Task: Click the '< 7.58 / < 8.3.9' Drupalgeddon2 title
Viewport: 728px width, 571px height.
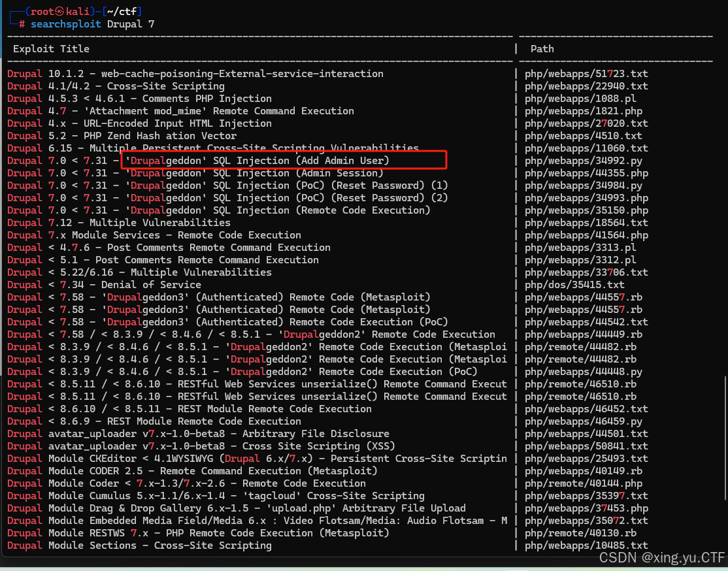Action: tap(251, 334)
